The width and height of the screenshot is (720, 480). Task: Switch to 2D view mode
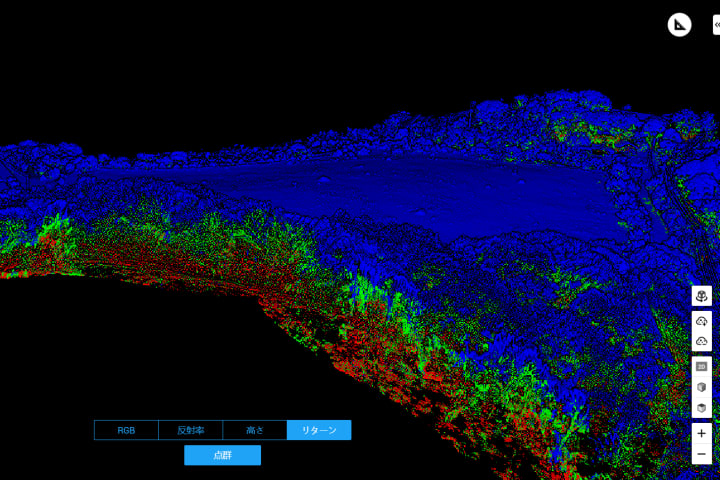coord(702,366)
